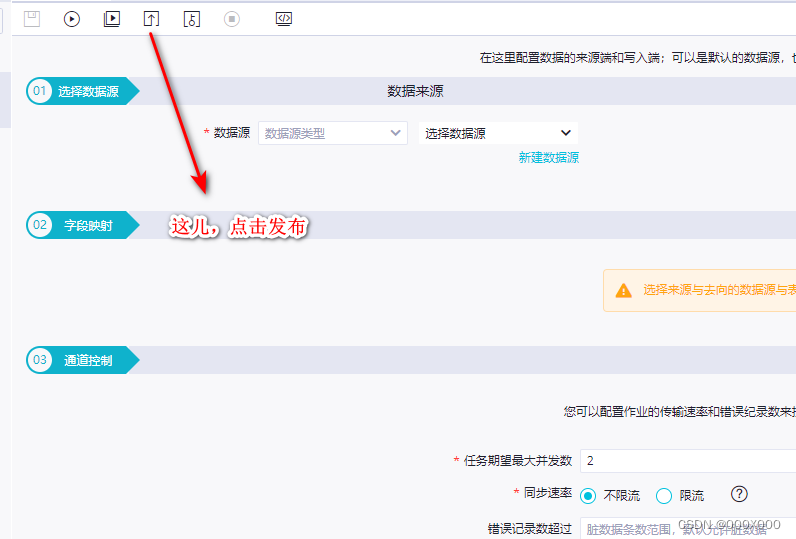The height and width of the screenshot is (539, 796).
Task: Click the 任务期望最大并发数 input field
Action: pyautogui.click(x=688, y=461)
